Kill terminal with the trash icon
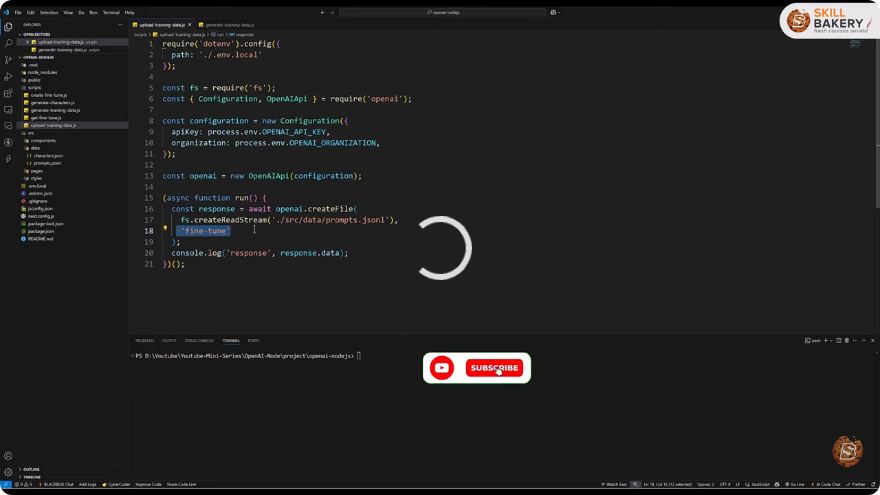Viewport: 880px width, 495px height. (847, 341)
